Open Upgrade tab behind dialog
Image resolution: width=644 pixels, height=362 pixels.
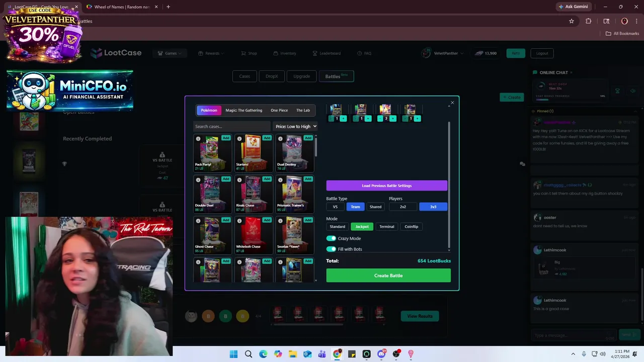(301, 76)
